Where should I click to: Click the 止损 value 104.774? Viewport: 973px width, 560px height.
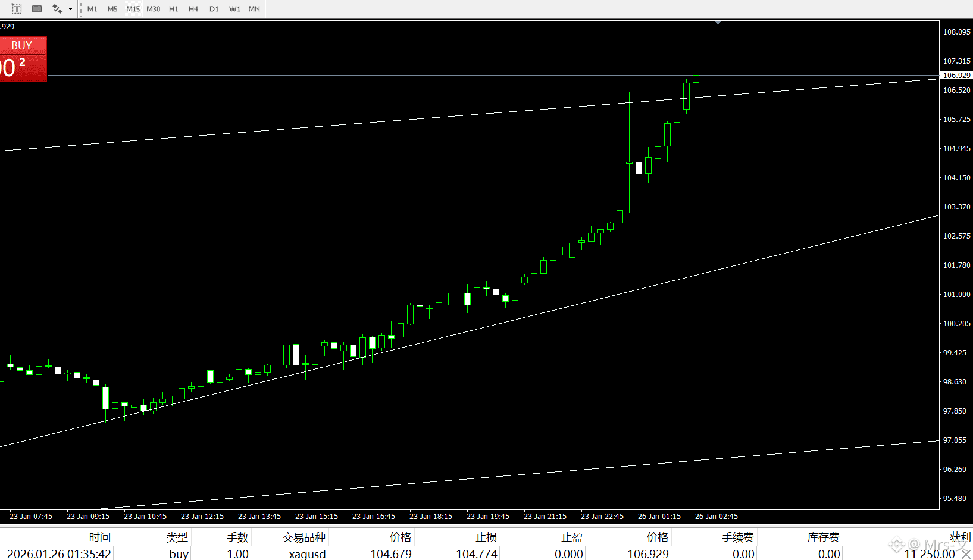click(x=477, y=554)
